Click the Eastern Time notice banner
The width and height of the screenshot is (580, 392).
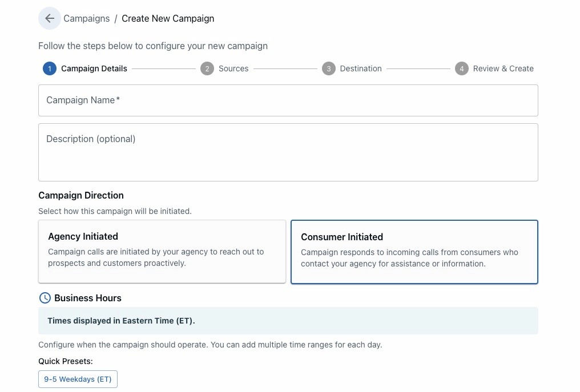click(x=288, y=321)
